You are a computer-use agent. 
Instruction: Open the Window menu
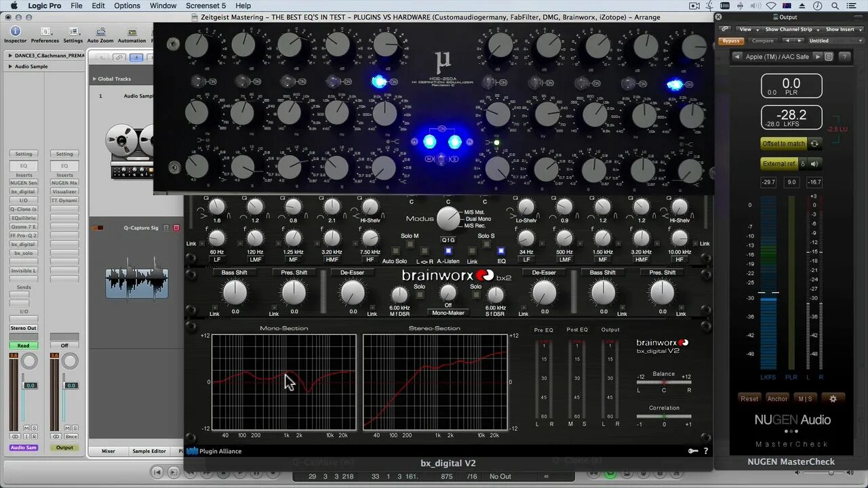click(163, 5)
